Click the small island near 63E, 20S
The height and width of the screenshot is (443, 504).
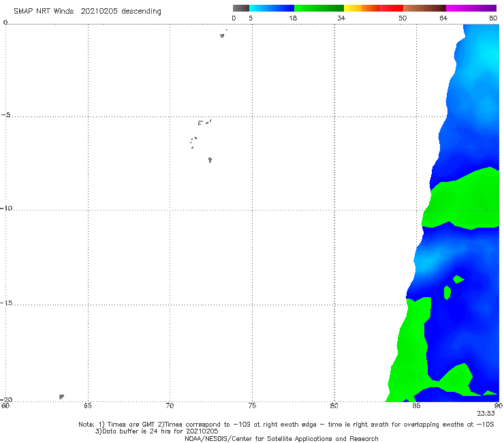pos(61,397)
